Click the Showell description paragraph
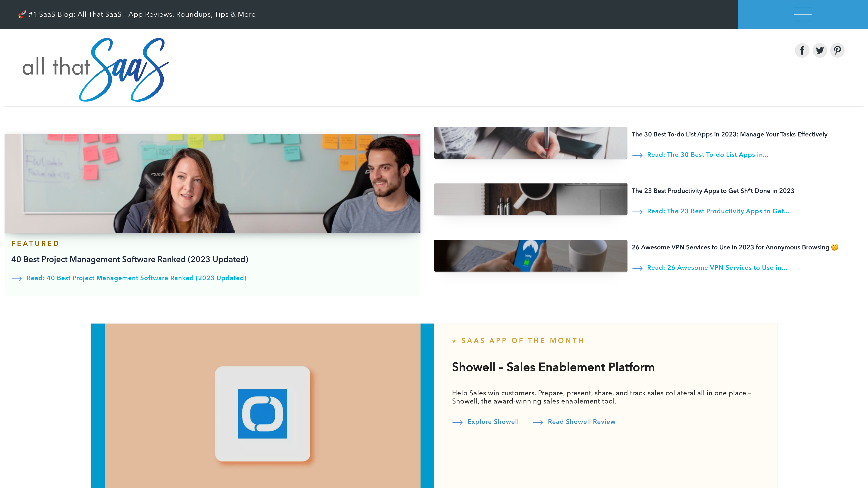The width and height of the screenshot is (868, 488). click(x=601, y=397)
